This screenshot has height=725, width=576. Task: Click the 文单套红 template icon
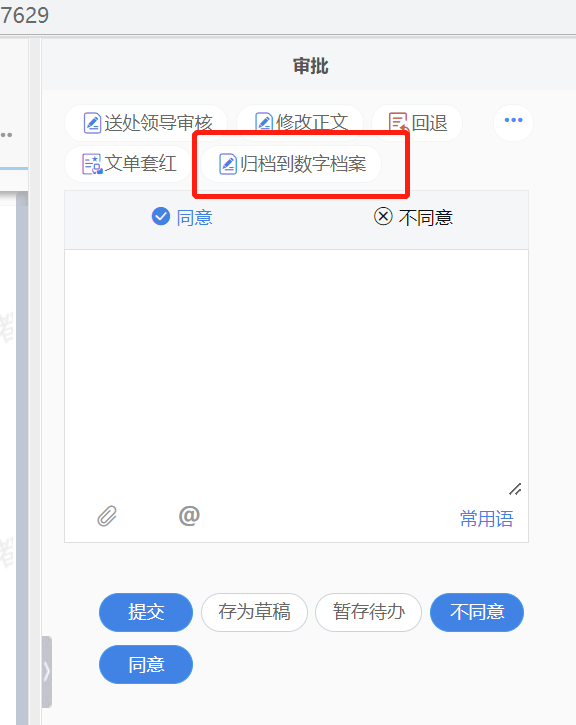click(x=92, y=164)
